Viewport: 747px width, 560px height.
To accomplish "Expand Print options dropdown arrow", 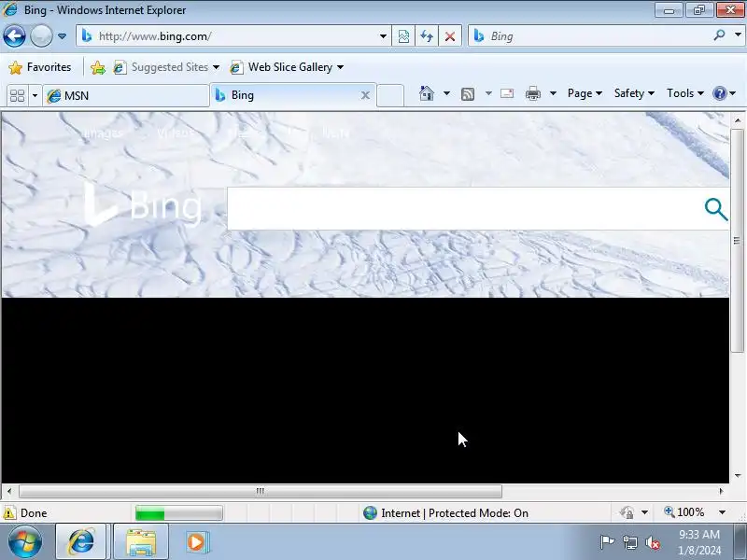I will (x=553, y=93).
